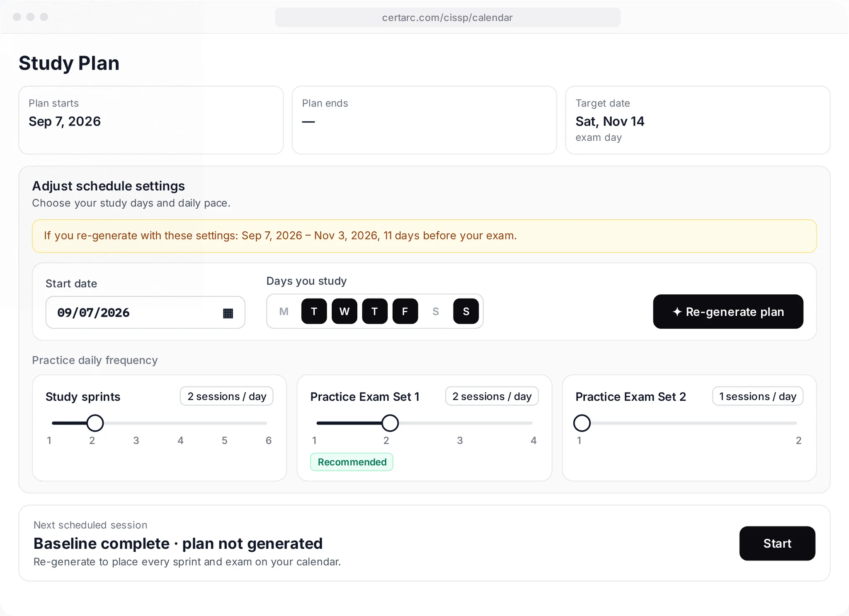Screen dimensions: 849x616
Task: Click tick label 3 on Practice Exam Set 1
Action: point(460,440)
